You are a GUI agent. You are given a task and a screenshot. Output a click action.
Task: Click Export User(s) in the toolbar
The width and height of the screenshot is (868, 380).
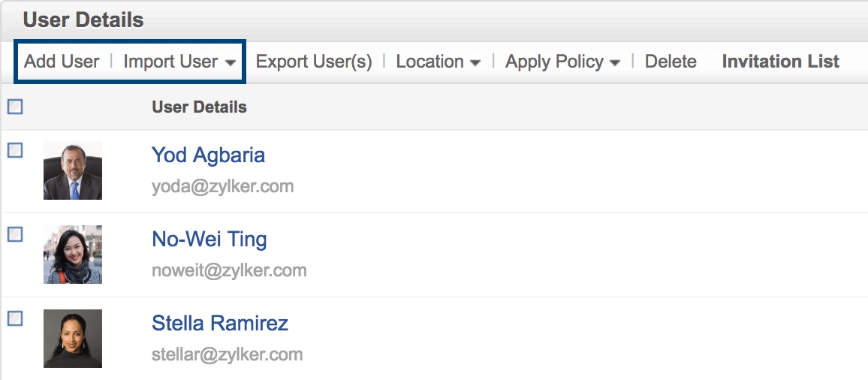314,62
